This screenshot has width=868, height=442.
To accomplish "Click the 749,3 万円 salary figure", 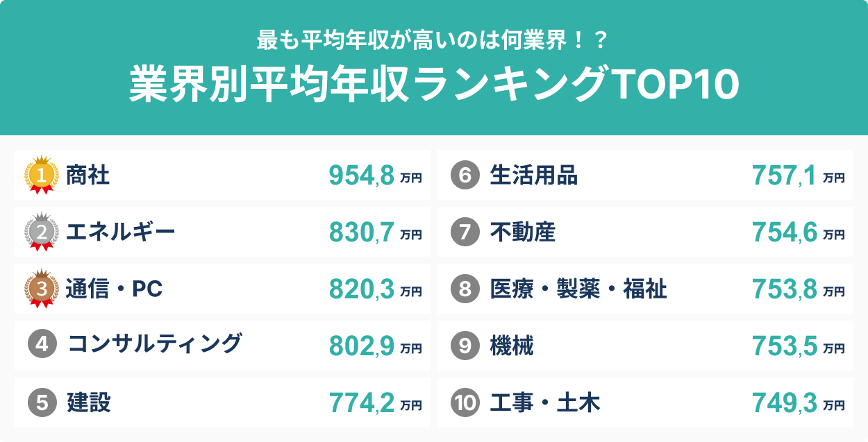I will tap(798, 403).
